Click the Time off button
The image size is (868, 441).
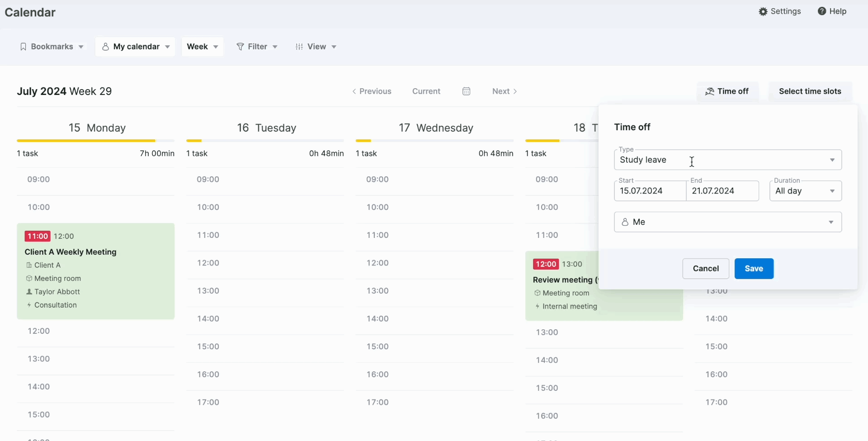click(727, 91)
